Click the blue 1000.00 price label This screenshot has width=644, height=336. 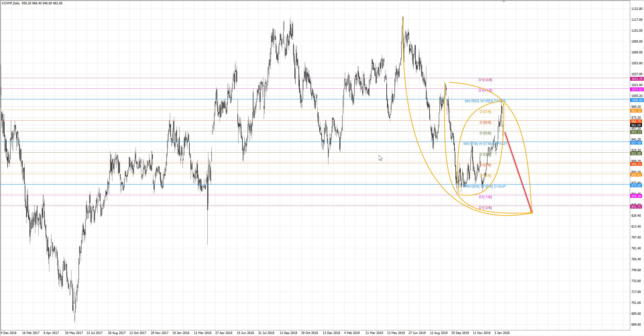pos(636,100)
